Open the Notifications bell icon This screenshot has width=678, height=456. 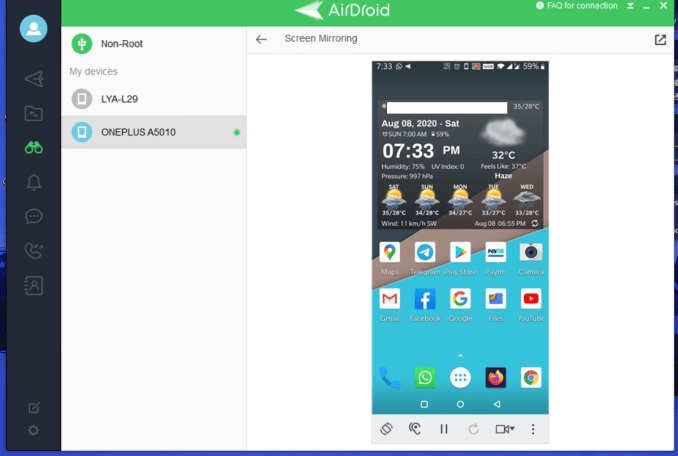(x=34, y=181)
